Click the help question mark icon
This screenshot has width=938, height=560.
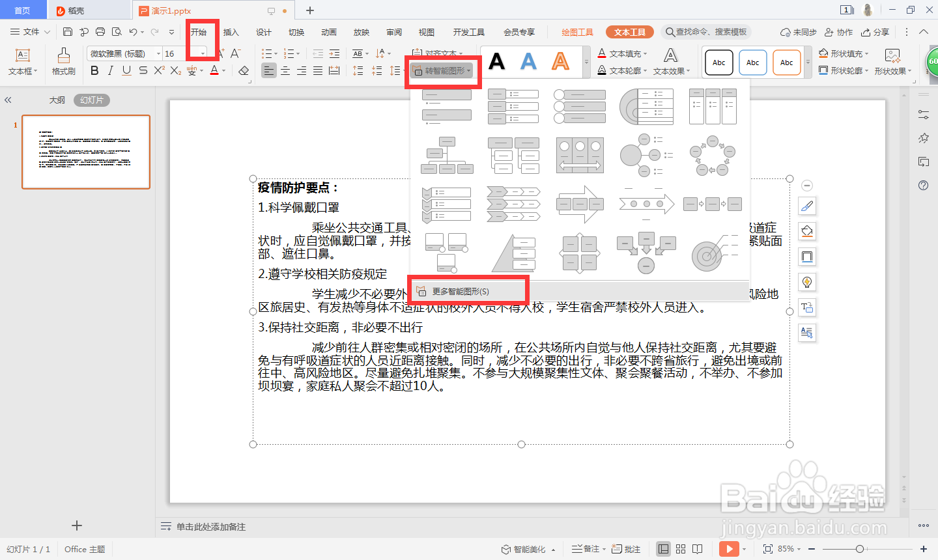click(x=924, y=186)
